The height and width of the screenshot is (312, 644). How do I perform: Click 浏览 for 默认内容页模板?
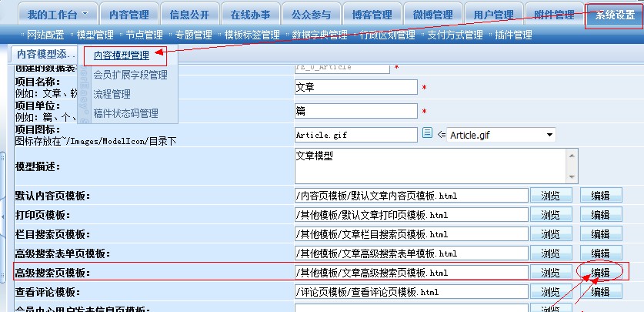pyautogui.click(x=550, y=195)
